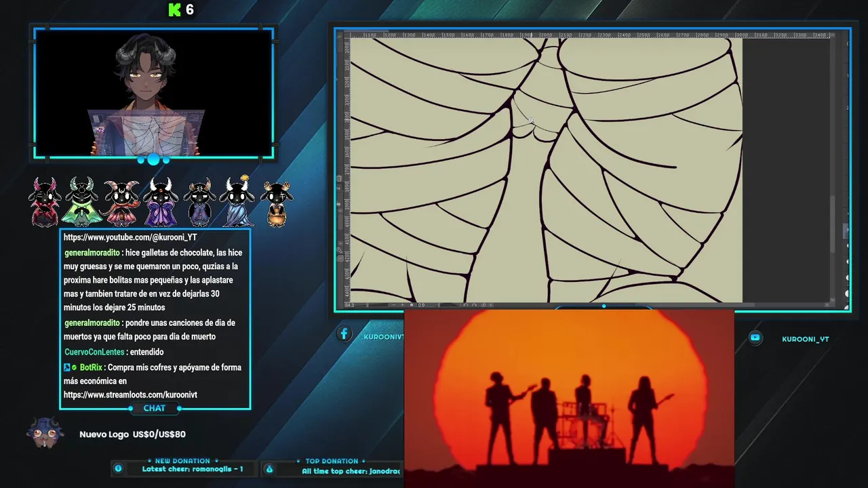Click the Top Donation icon

pyautogui.click(x=269, y=468)
